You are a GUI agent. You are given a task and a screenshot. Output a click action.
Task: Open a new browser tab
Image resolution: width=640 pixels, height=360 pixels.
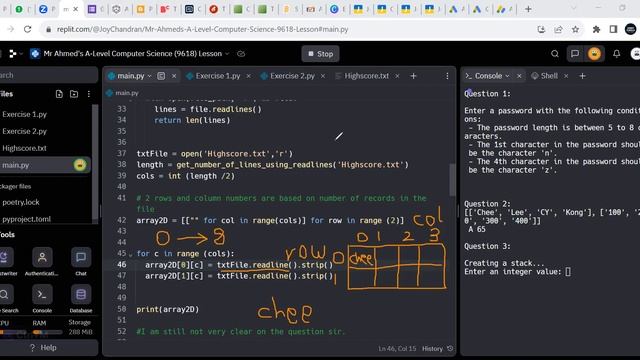point(528,9)
